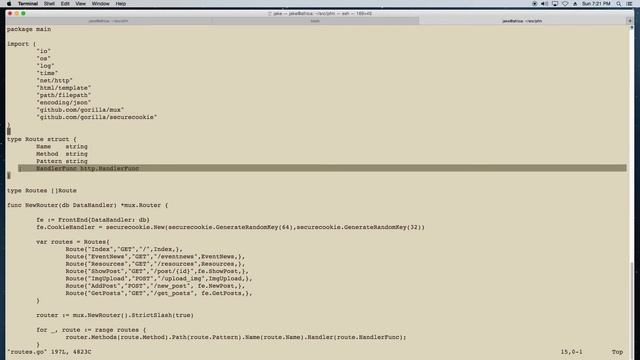This screenshot has width=640, height=360.
Task: Add a new tab with plus button
Action: point(630,21)
